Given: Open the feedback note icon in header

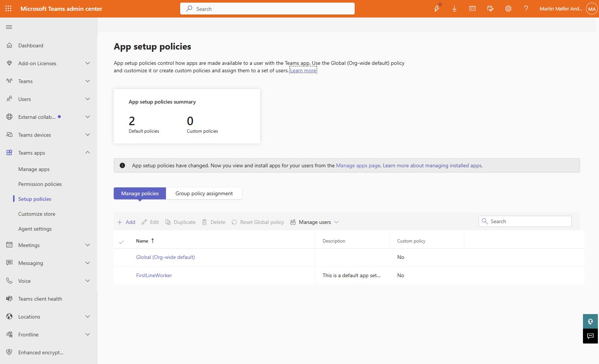Looking at the screenshot, I should (490, 9).
